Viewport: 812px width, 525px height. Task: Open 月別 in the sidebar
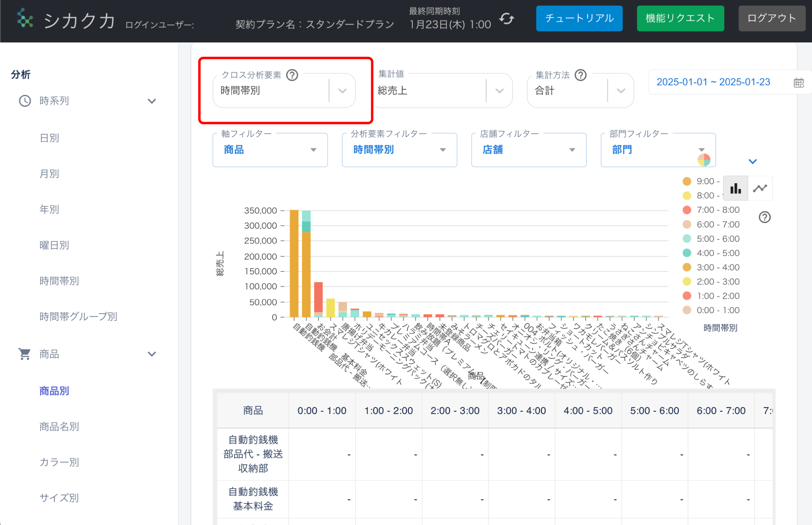(49, 174)
